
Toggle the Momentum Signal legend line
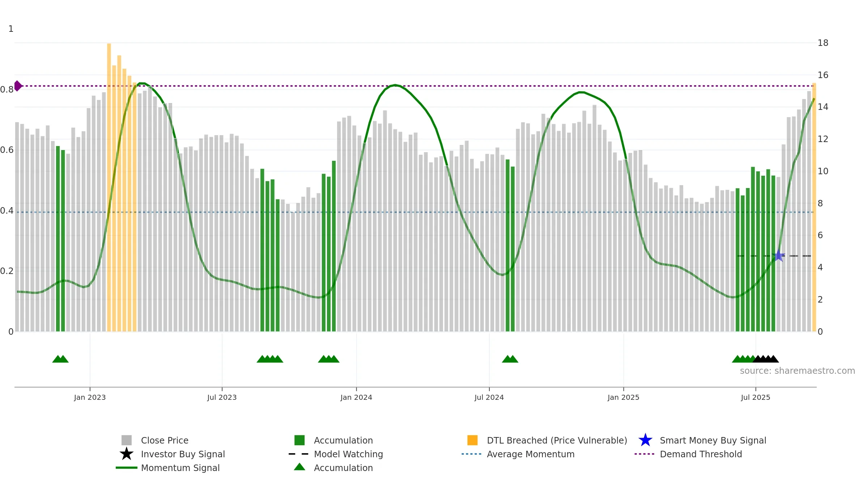pos(127,468)
